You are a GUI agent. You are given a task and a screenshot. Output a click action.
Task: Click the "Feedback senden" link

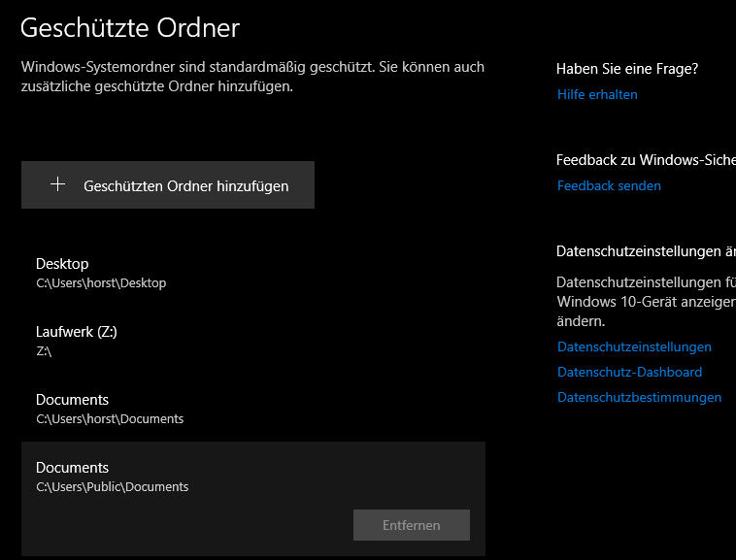coord(609,185)
